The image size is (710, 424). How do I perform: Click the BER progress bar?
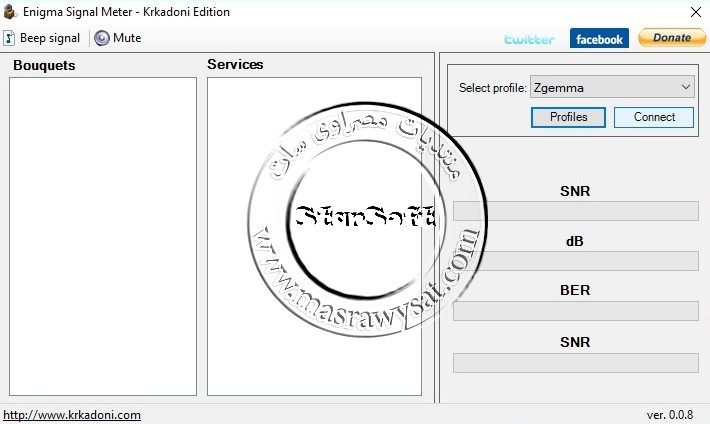(x=576, y=311)
